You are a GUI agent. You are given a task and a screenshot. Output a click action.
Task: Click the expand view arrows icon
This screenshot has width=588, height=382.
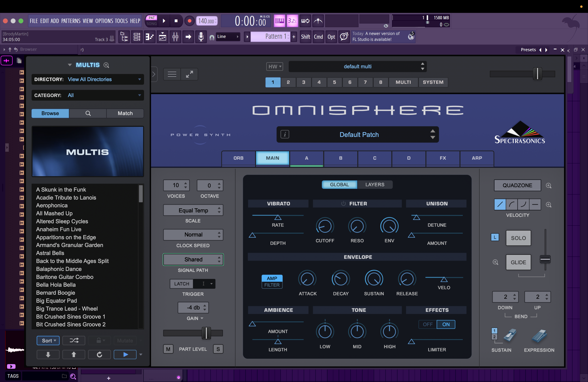tap(190, 74)
